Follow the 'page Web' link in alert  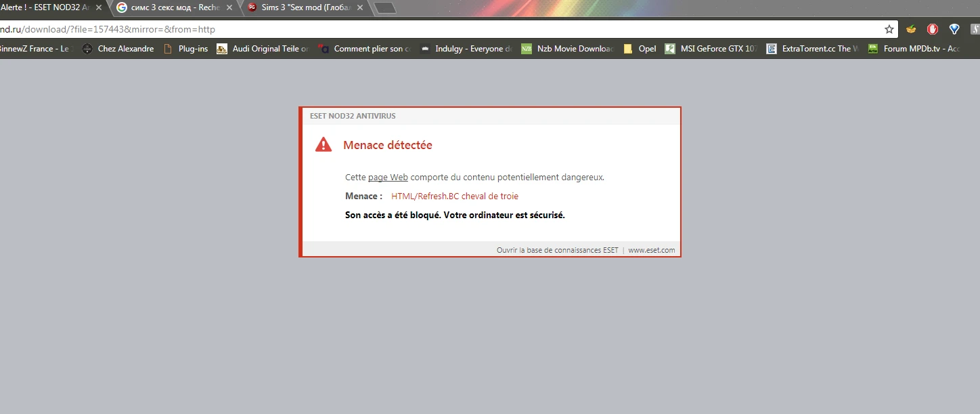(388, 178)
